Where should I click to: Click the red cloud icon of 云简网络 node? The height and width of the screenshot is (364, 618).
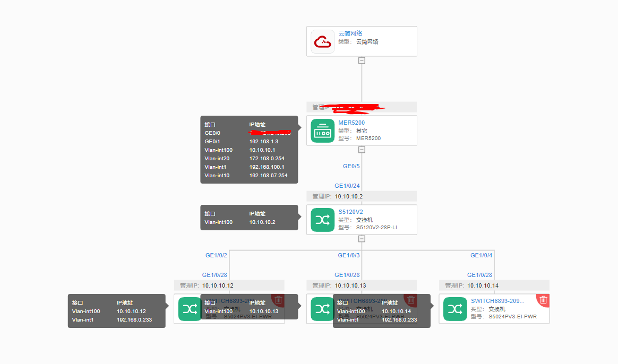(x=322, y=41)
